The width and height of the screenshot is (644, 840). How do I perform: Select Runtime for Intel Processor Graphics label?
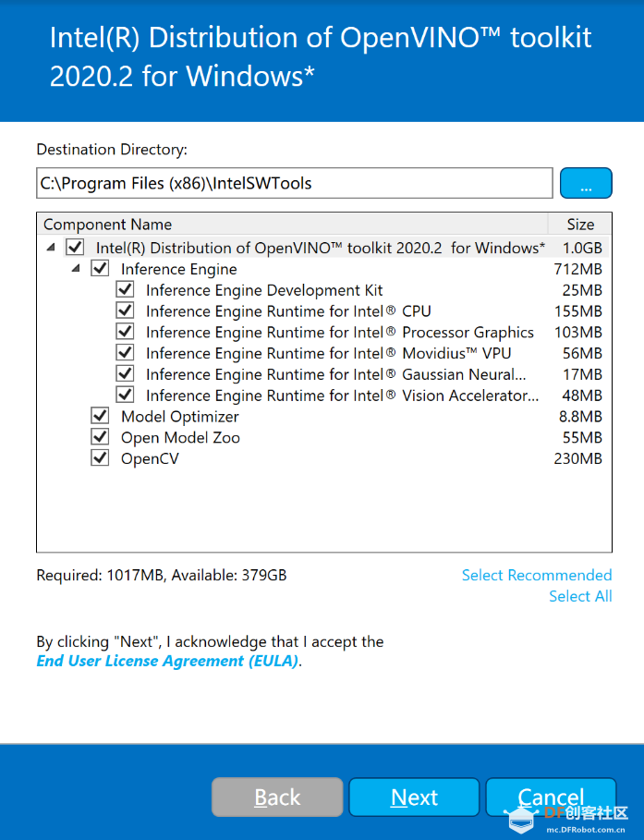click(340, 332)
